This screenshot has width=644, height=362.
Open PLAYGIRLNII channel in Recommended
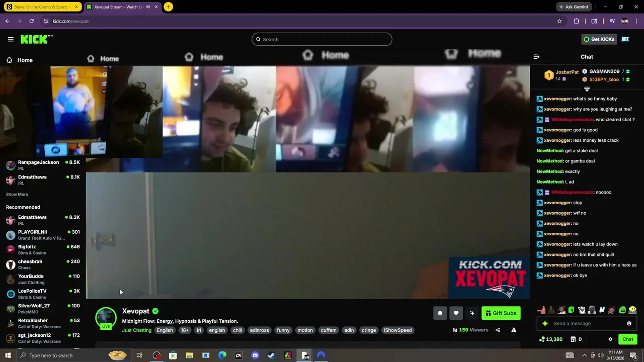coord(43,235)
